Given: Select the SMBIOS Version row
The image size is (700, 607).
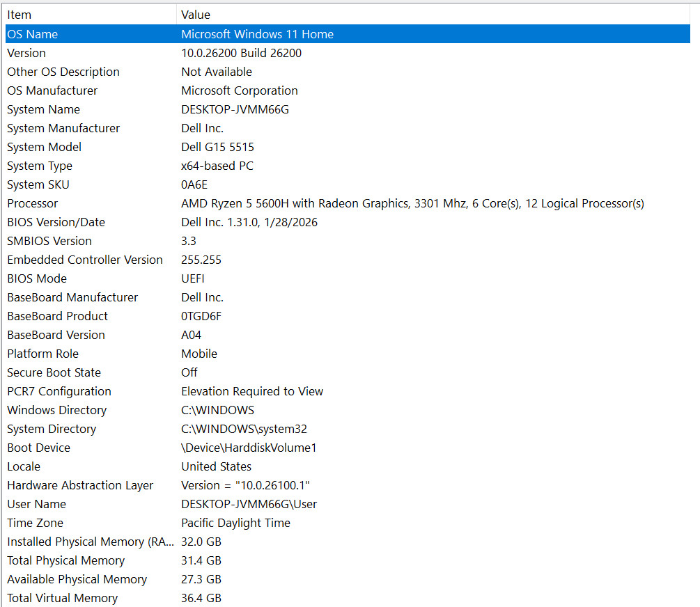Looking at the screenshot, I should point(348,241).
